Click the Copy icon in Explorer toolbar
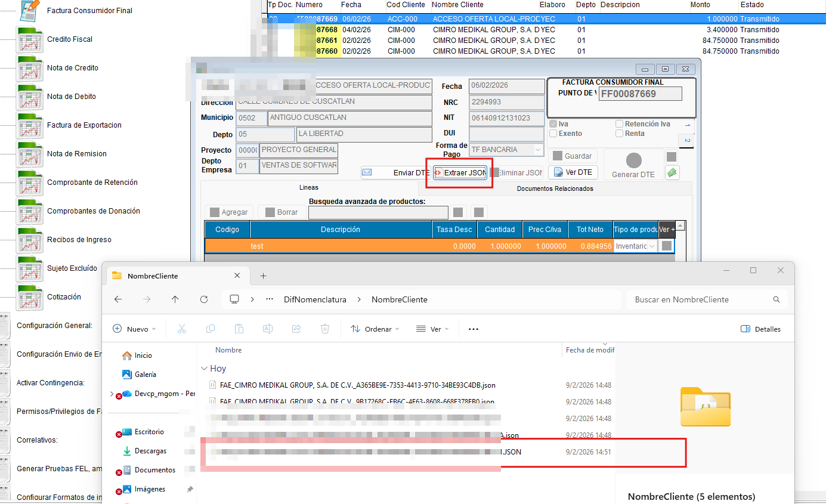826x504 pixels. point(211,329)
